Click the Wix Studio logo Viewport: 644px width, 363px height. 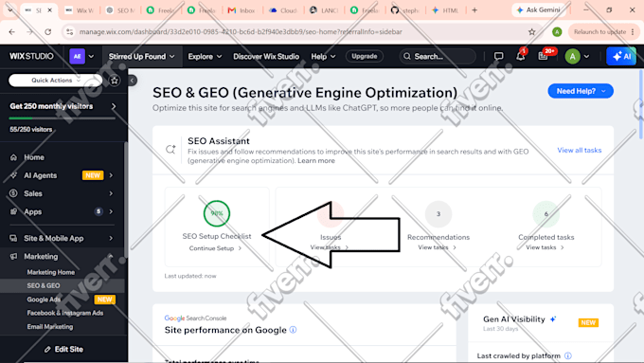tap(31, 56)
